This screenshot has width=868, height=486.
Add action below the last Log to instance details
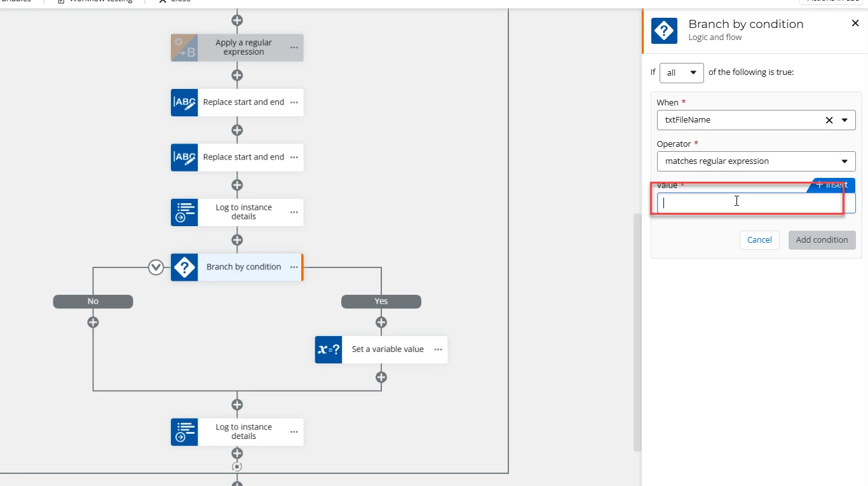click(237, 454)
